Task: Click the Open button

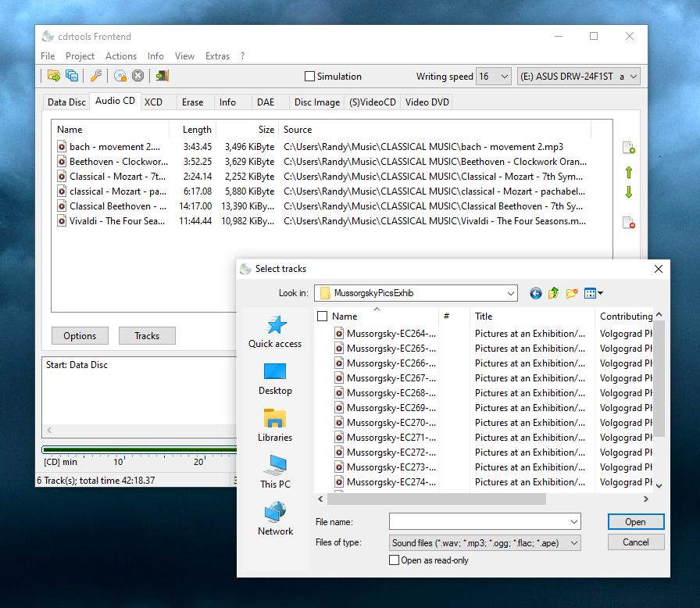Action: [x=636, y=522]
